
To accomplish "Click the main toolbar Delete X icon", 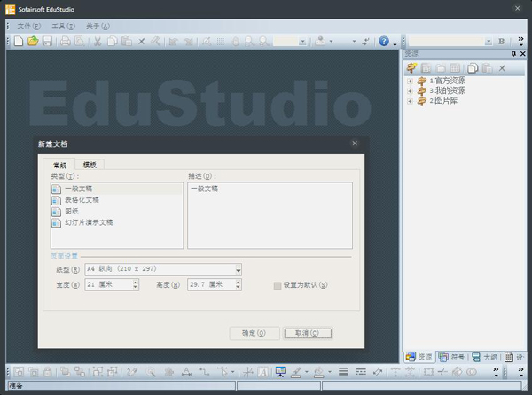I will 142,42.
